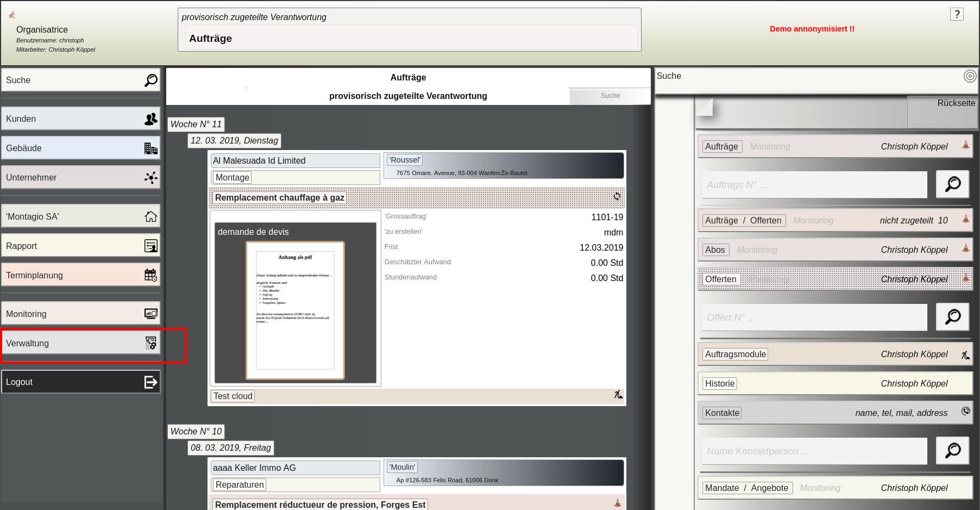
Task: Click the refresh icon beside Remplacement chauffage à gaz
Action: point(617,196)
